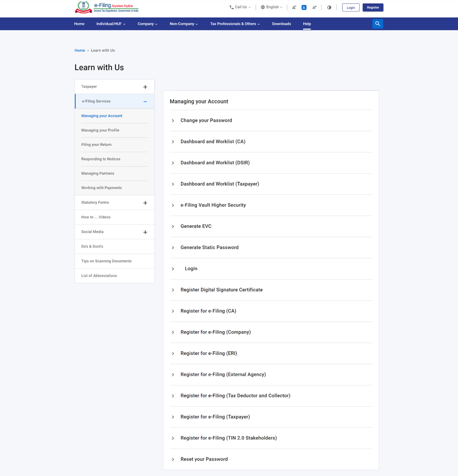
Task: Expand the Statutory Forms section
Action: coord(145,202)
